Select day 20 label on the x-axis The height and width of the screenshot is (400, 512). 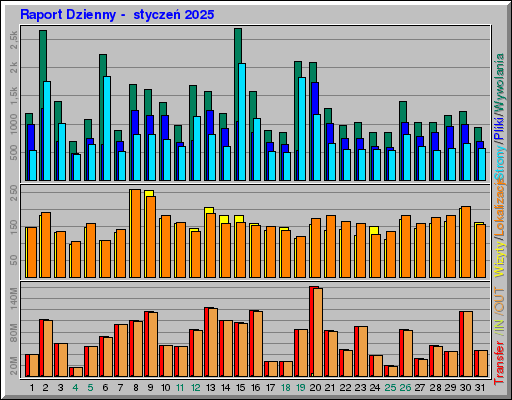pos(315,387)
